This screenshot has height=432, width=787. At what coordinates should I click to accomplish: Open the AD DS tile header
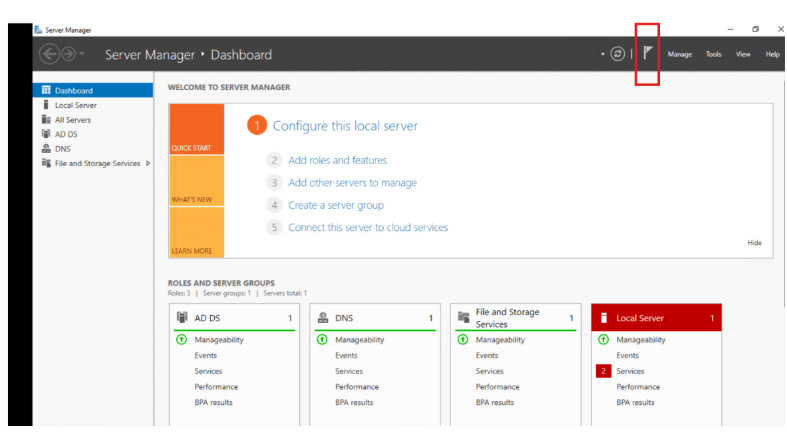pyautogui.click(x=234, y=318)
